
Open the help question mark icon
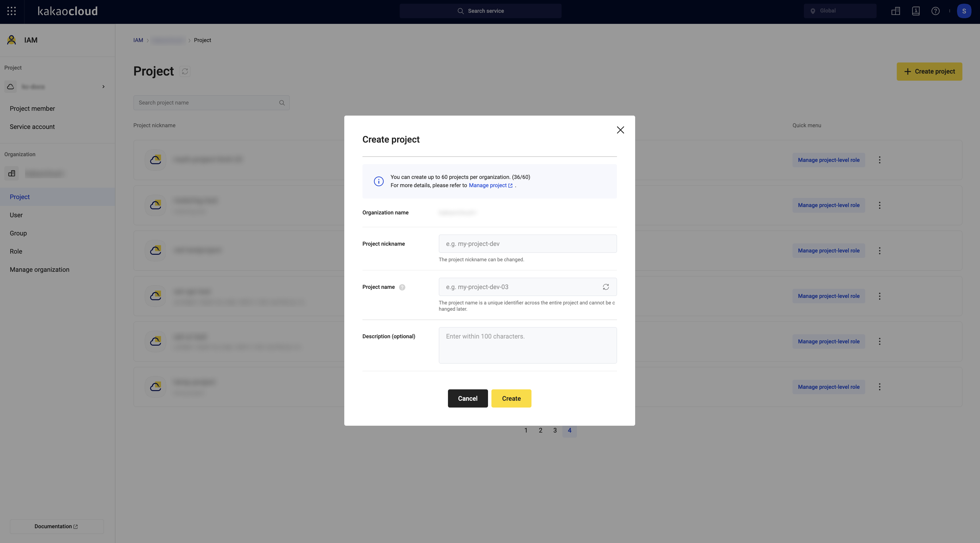pyautogui.click(x=935, y=11)
